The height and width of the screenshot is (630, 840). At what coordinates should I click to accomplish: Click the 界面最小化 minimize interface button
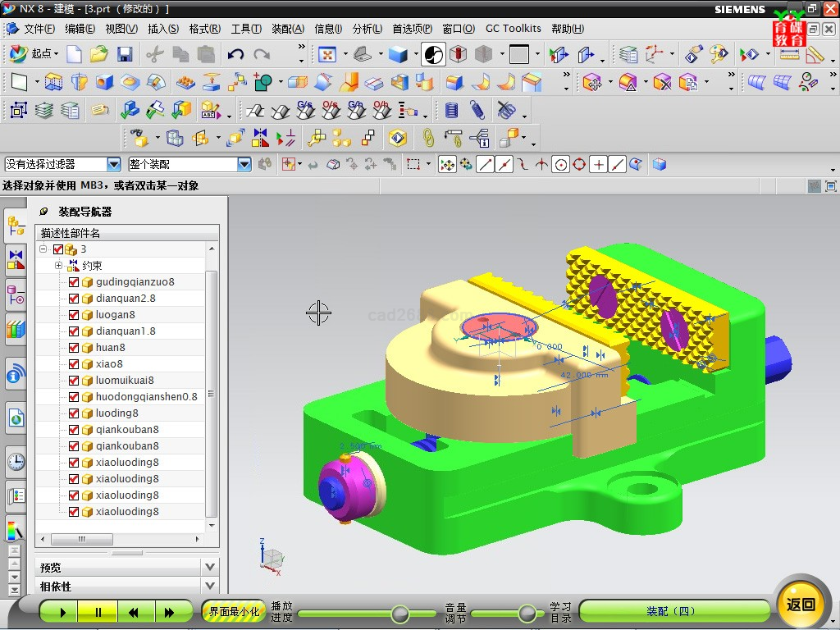coord(234,611)
